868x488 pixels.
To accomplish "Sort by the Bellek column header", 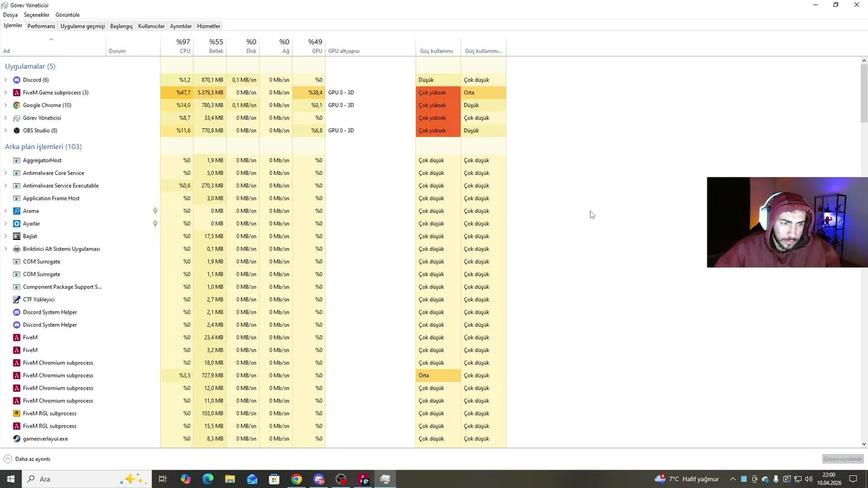I will click(210, 46).
